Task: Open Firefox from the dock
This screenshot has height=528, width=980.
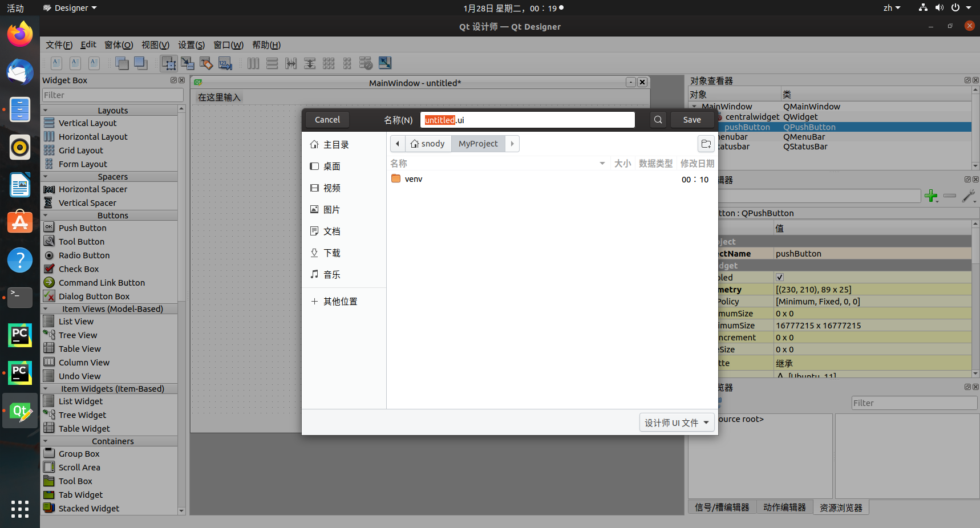Action: pyautogui.click(x=20, y=34)
